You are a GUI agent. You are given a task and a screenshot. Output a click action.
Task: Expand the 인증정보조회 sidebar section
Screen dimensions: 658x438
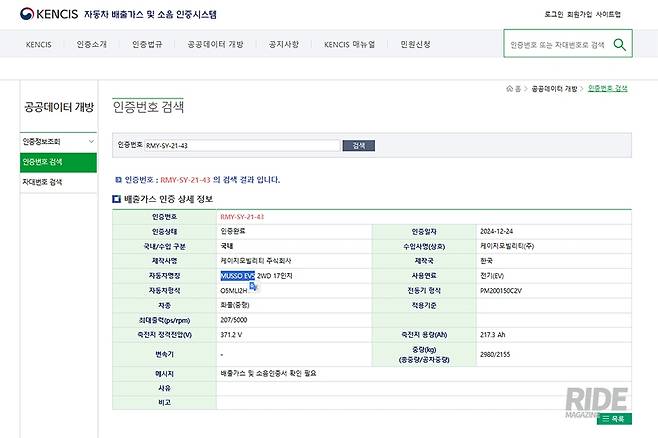[58, 141]
